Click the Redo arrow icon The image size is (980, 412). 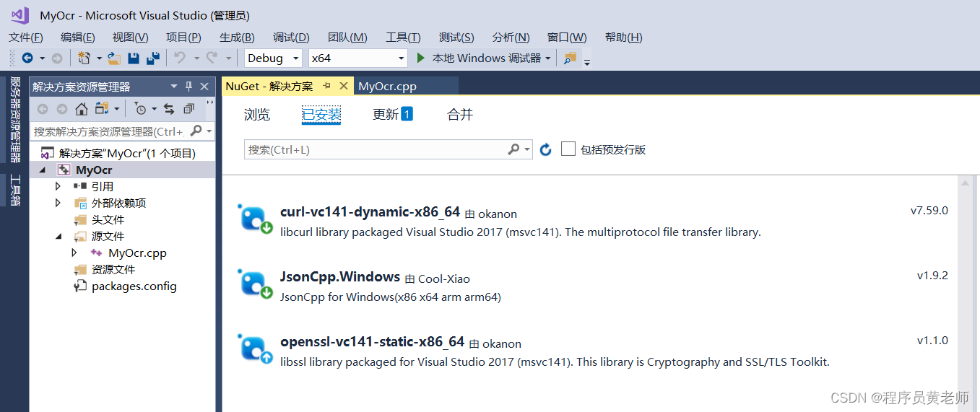212,58
